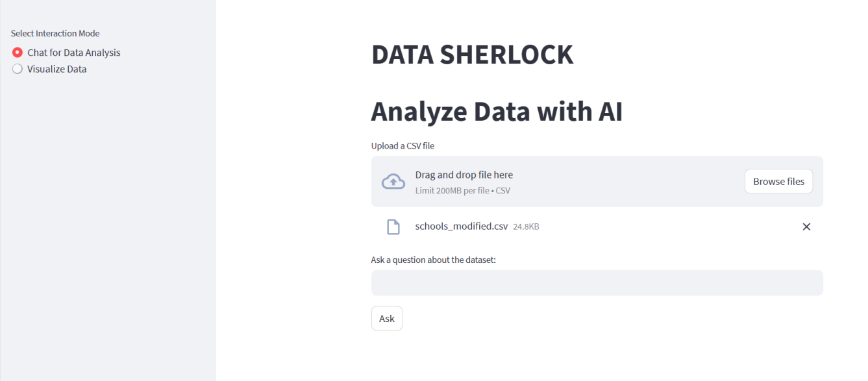Click the Browse files button
This screenshot has width=868, height=381.
[778, 182]
